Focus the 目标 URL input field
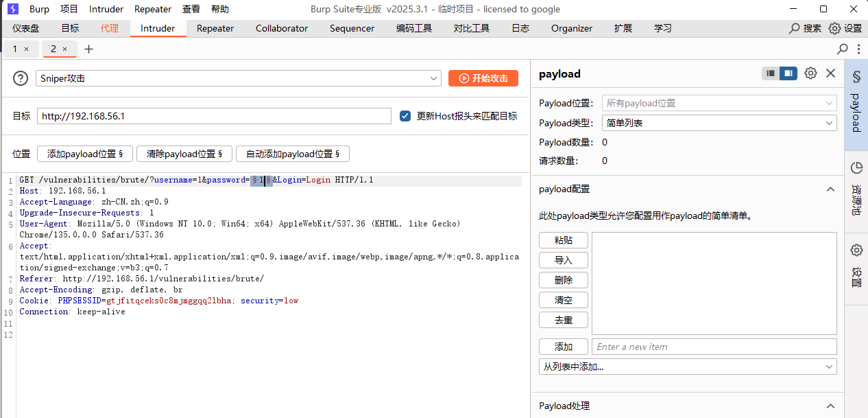The image size is (868, 418). [214, 116]
